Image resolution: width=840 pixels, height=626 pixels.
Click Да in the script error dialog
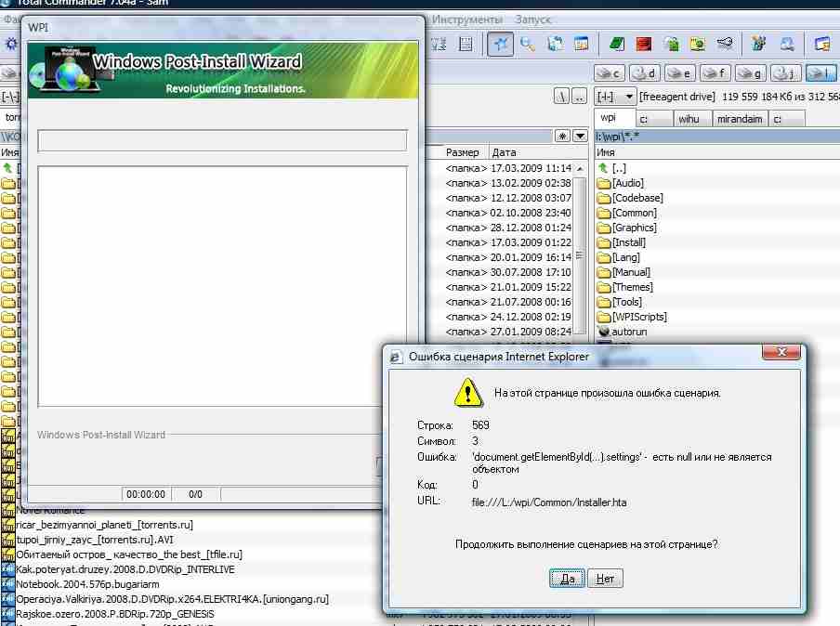[567, 579]
